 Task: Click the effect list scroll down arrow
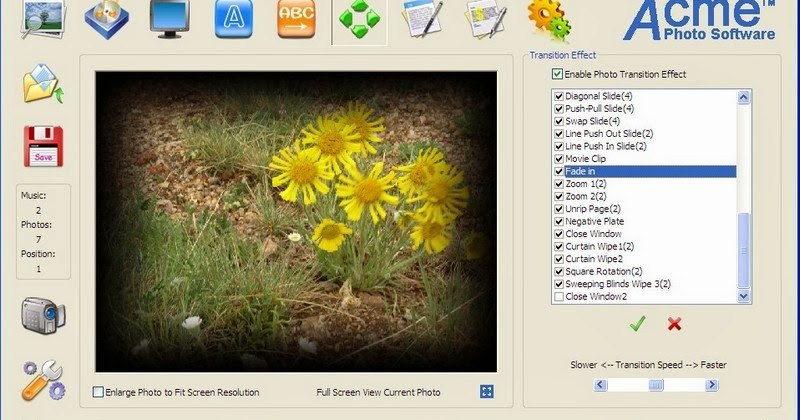click(743, 296)
